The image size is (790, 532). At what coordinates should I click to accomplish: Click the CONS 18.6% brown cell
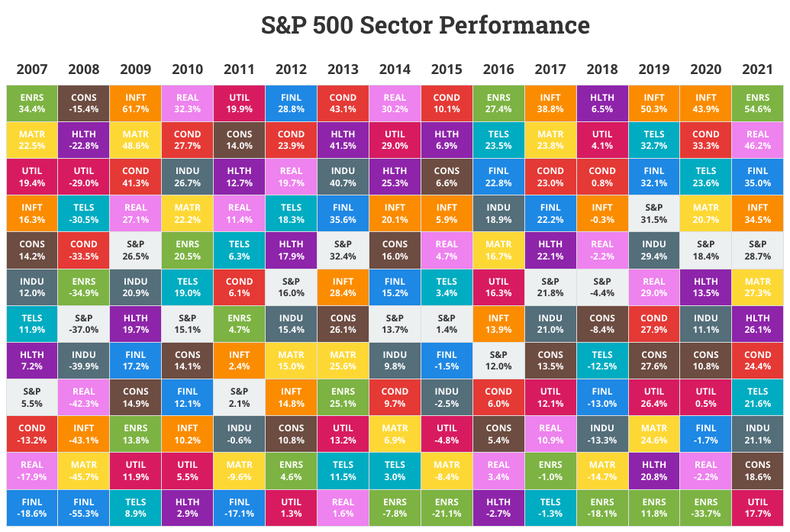[x=758, y=470]
